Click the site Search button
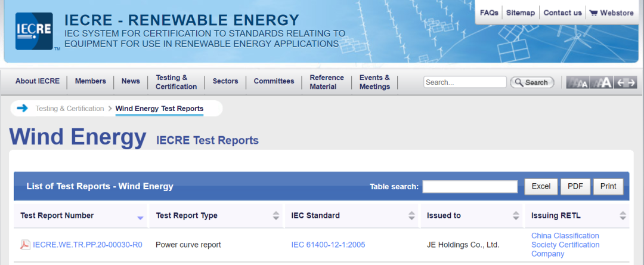The image size is (644, 265). click(x=532, y=82)
